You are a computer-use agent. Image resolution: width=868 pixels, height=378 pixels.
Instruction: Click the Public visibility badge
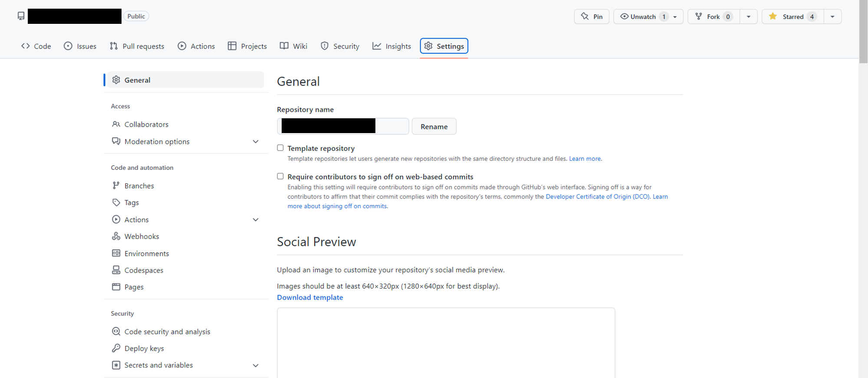136,16
